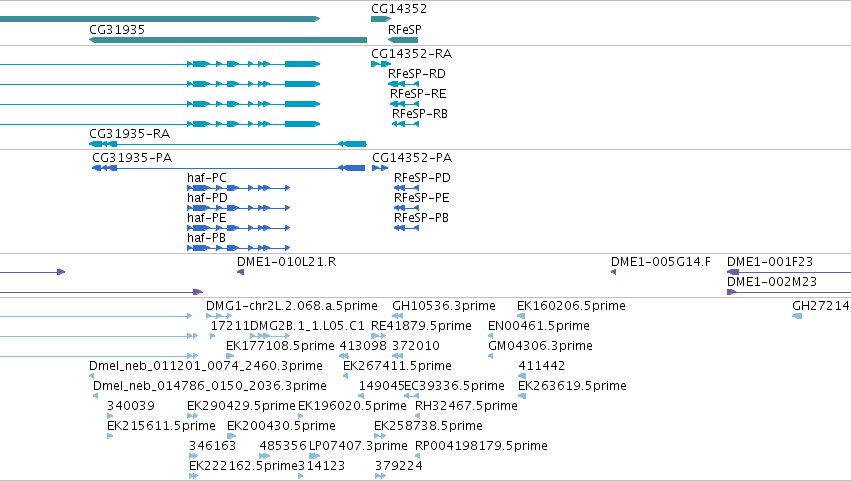The height and width of the screenshot is (481, 851).
Task: Select transcript RFeSP-RB label
Action: pyautogui.click(x=420, y=114)
